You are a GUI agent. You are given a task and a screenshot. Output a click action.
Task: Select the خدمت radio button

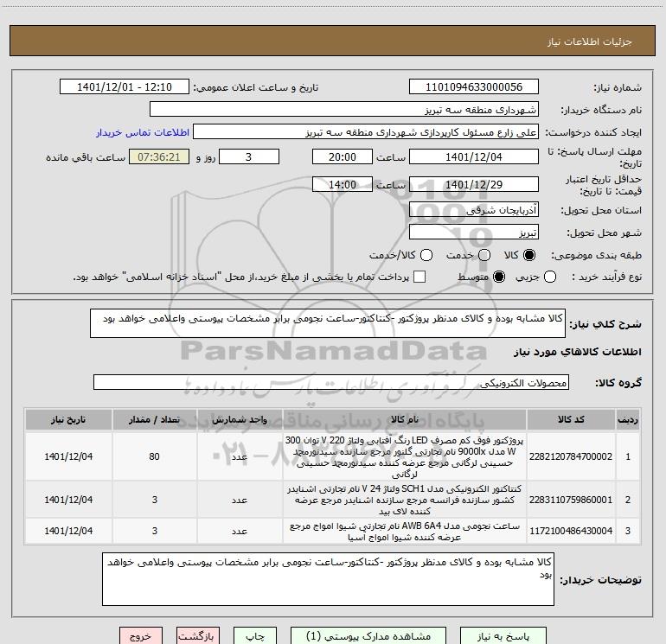point(484,255)
